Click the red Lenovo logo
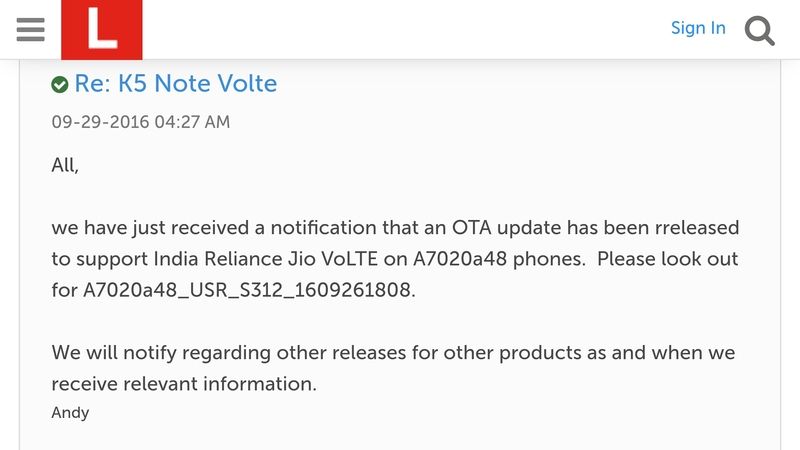The height and width of the screenshot is (450, 800). click(102, 30)
